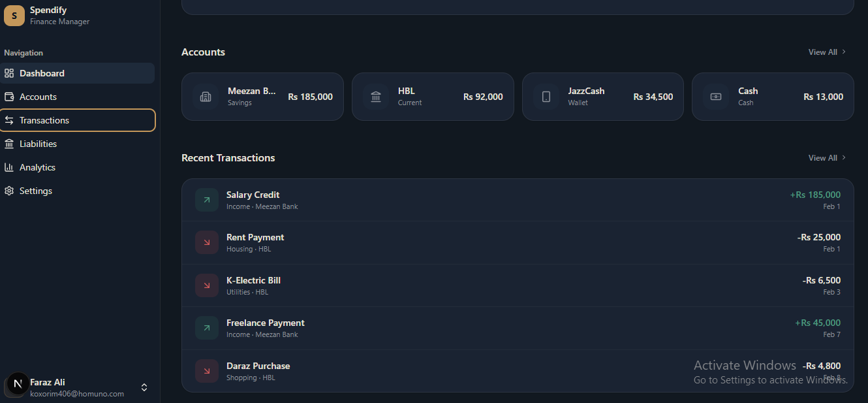This screenshot has width=868, height=403.
Task: Go to the Dashboard navigation item
Action: point(42,73)
